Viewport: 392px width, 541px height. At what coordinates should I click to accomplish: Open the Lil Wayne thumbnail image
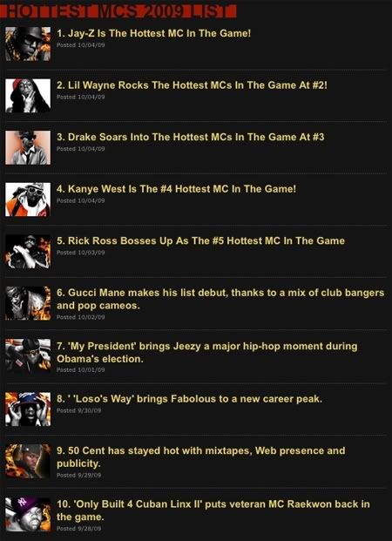[28, 96]
